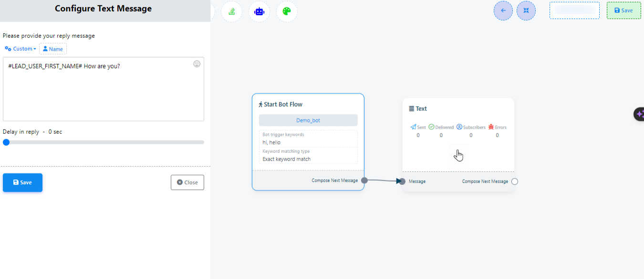The width and height of the screenshot is (644, 279).
Task: Click the Delay in reply slider handle
Action: tap(6, 142)
